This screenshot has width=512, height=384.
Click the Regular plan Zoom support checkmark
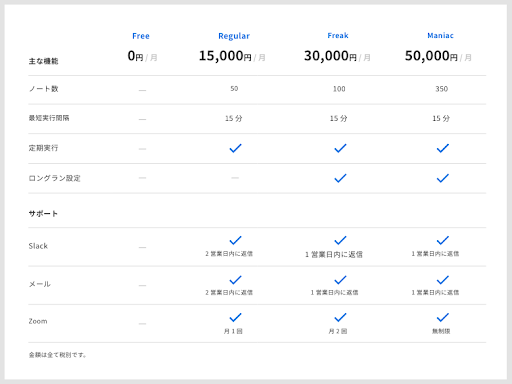[x=235, y=317]
